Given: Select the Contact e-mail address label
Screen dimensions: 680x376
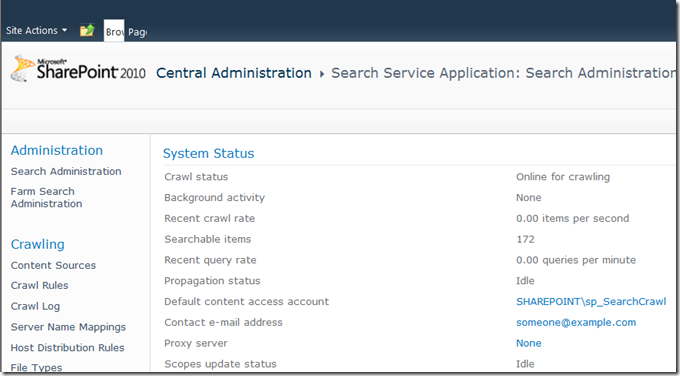Looking at the screenshot, I should pyautogui.click(x=223, y=323).
